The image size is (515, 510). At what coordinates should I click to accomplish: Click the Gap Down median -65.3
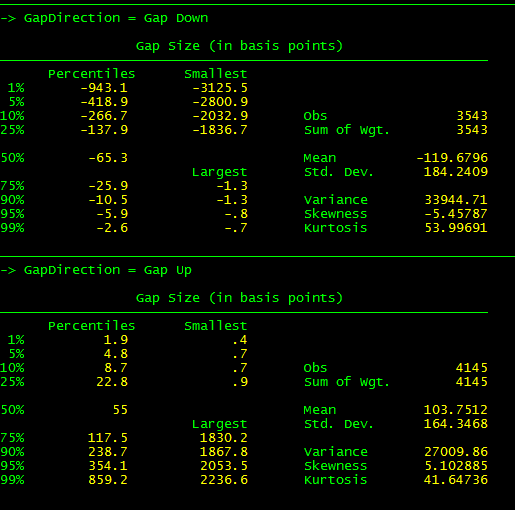pyautogui.click(x=108, y=157)
